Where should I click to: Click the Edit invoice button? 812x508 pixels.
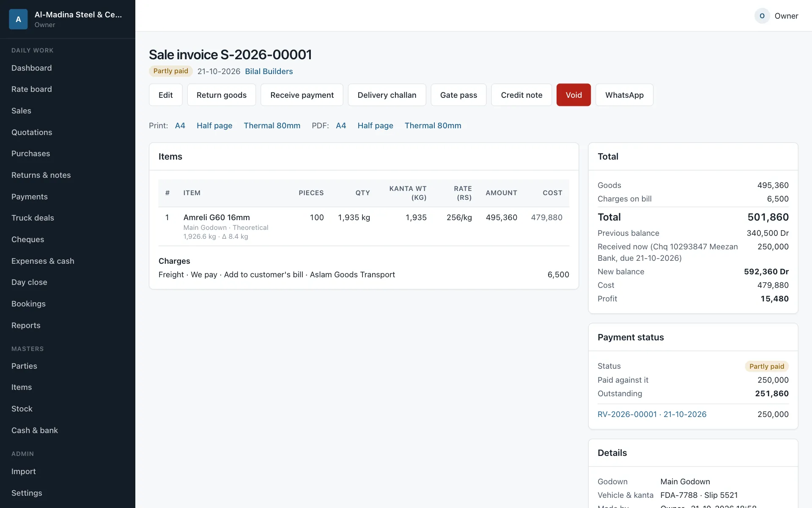point(166,95)
